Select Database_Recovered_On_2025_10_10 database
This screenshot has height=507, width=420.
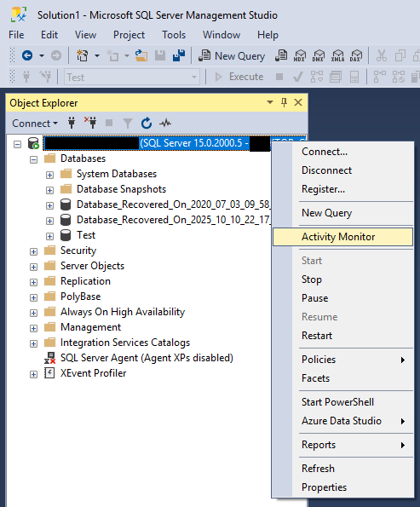(173, 220)
